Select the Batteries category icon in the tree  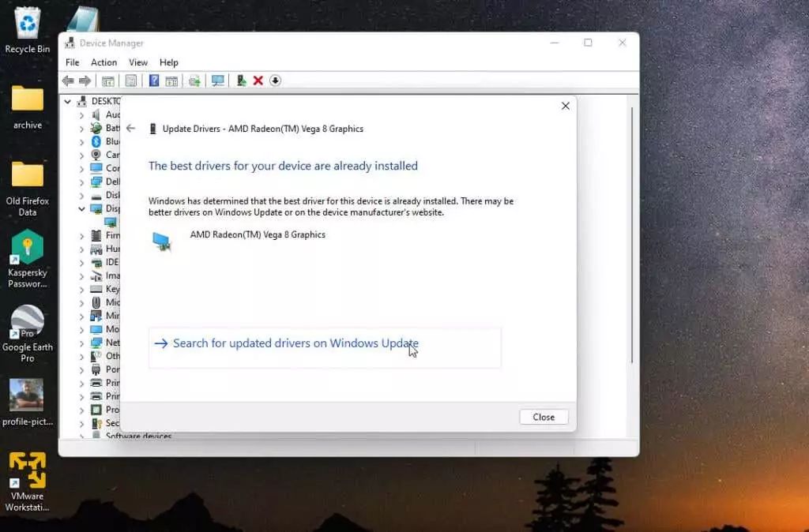point(96,128)
